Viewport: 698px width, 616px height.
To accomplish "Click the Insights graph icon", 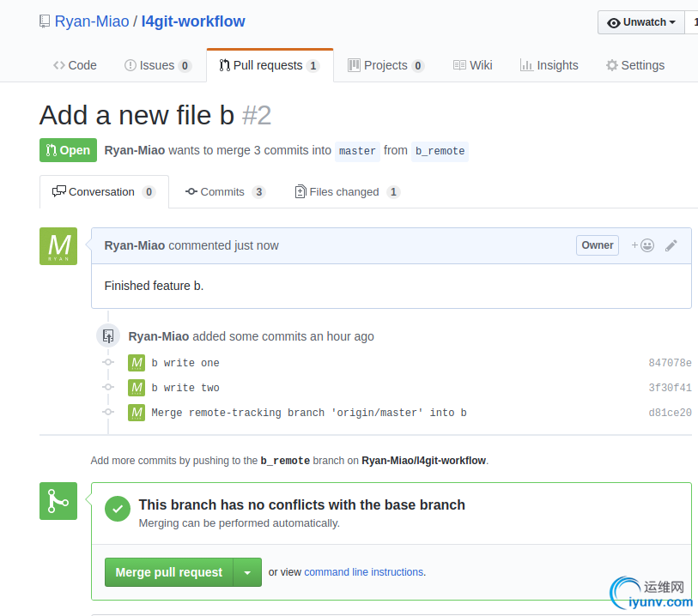I will pyautogui.click(x=526, y=65).
